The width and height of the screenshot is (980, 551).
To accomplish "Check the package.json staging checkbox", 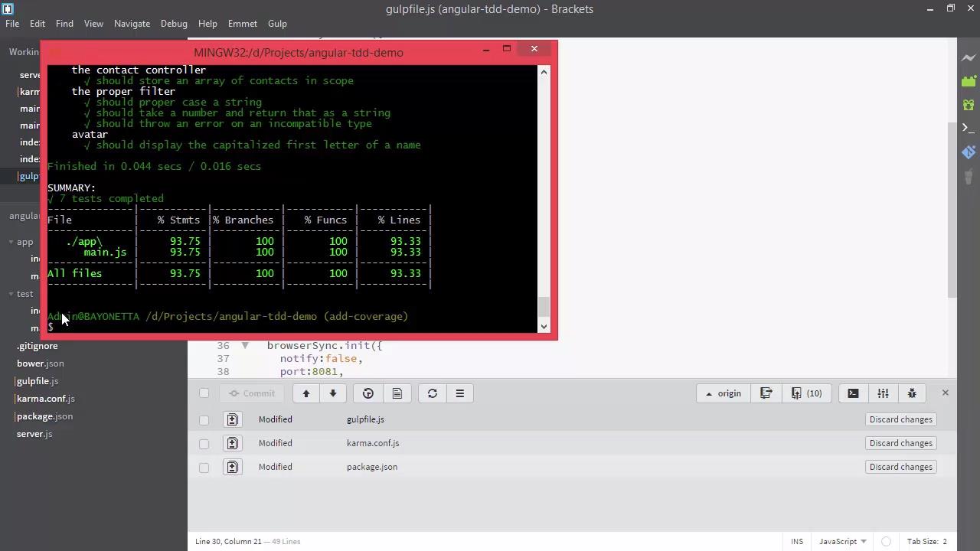I will 204,467.
